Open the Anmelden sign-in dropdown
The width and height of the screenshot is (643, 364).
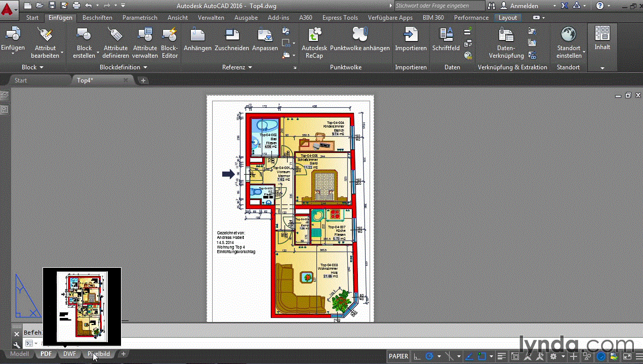point(554,6)
